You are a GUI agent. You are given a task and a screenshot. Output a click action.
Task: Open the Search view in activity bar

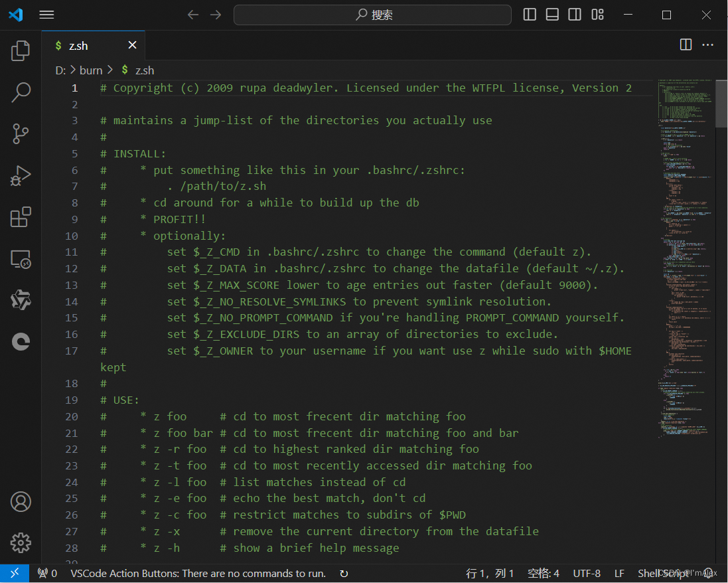pyautogui.click(x=21, y=92)
